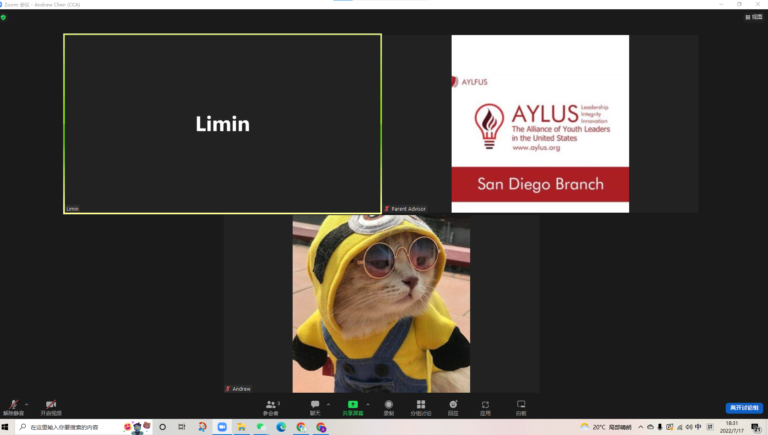The image size is (768, 435).
Task: Open the Apps button in Zoom toolbar
Action: (x=485, y=408)
